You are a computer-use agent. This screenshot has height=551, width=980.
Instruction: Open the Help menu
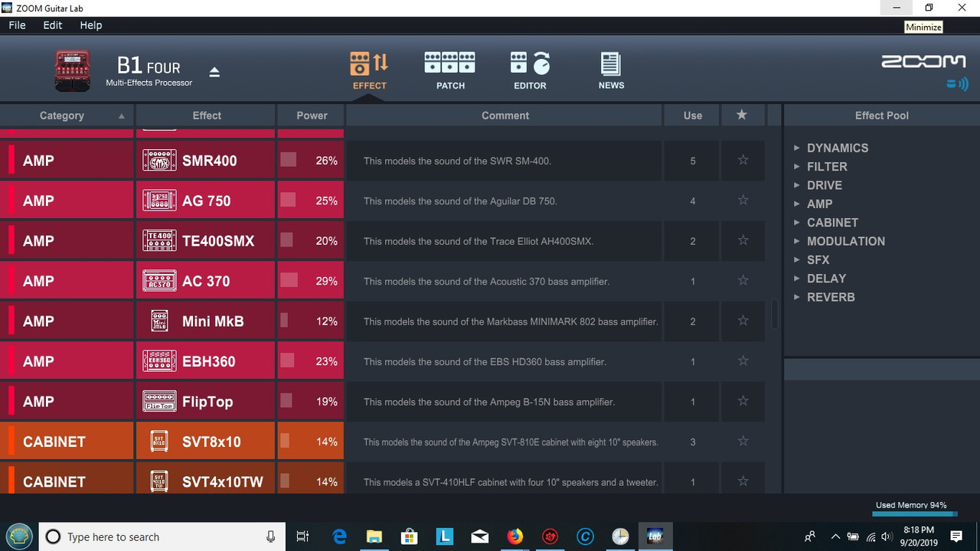click(90, 25)
